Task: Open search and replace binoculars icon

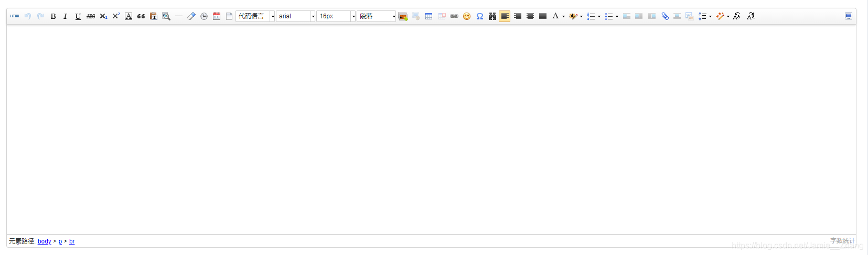Action: (x=492, y=16)
